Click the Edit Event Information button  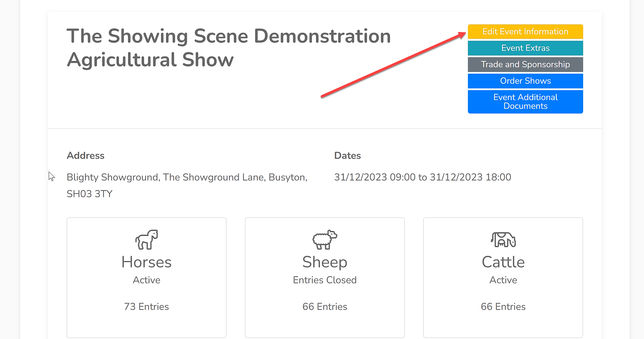click(x=525, y=31)
